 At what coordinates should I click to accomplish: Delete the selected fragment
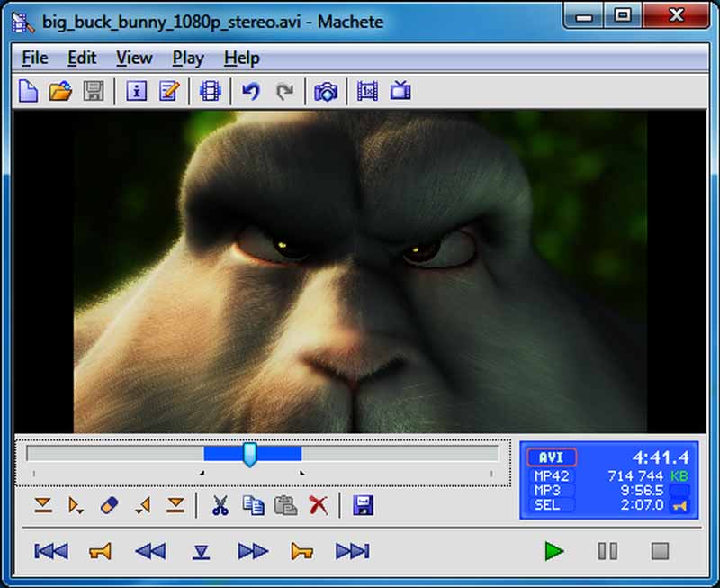pos(317,505)
